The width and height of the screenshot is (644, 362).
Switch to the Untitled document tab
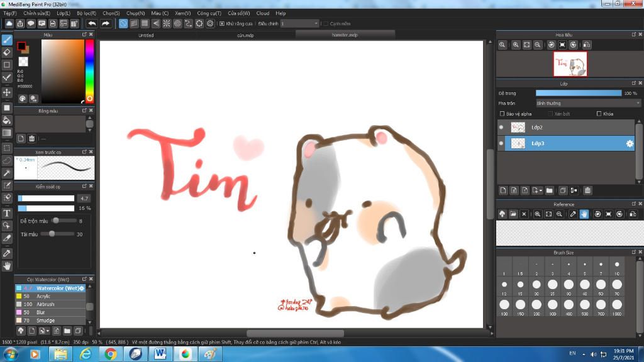click(146, 35)
